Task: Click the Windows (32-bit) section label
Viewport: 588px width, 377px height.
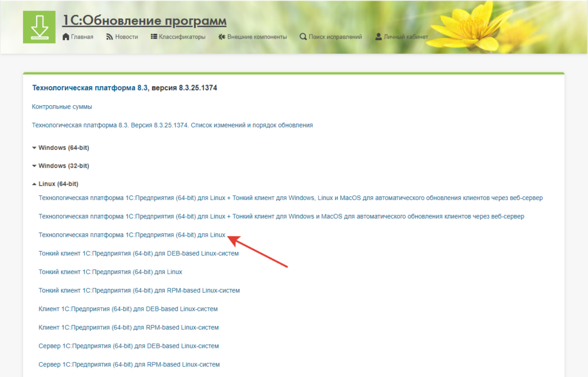Action: [64, 166]
